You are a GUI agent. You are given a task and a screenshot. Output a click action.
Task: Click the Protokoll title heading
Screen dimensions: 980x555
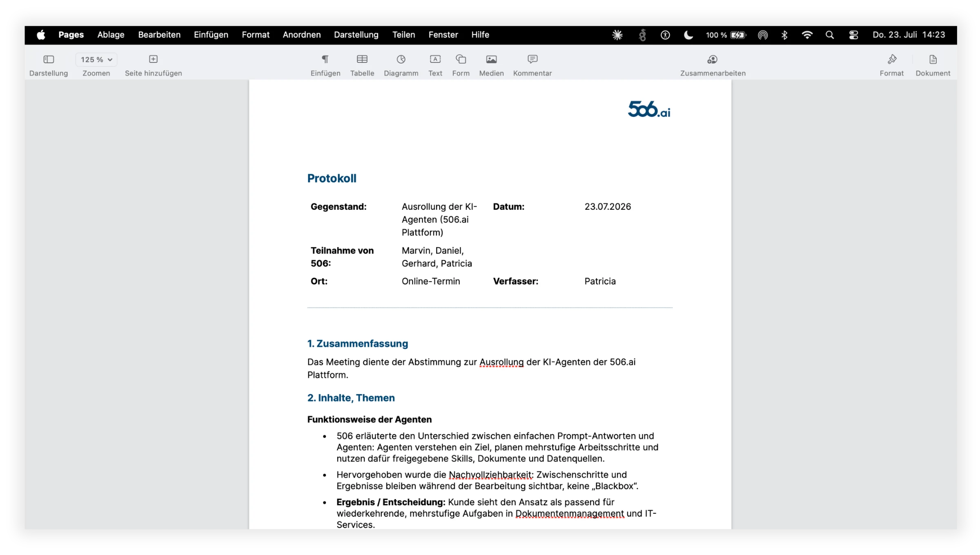click(x=332, y=178)
